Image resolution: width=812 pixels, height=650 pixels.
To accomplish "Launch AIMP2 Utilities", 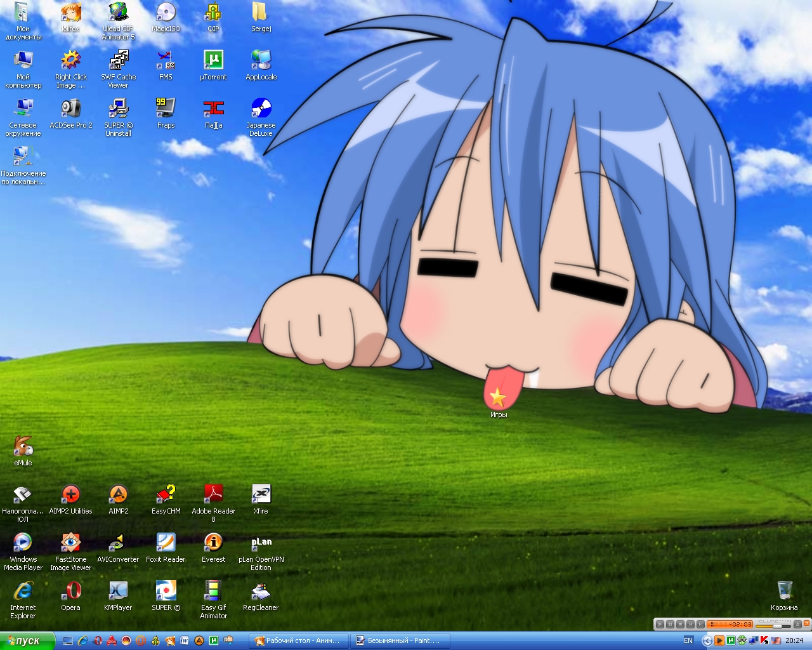I will [x=70, y=500].
